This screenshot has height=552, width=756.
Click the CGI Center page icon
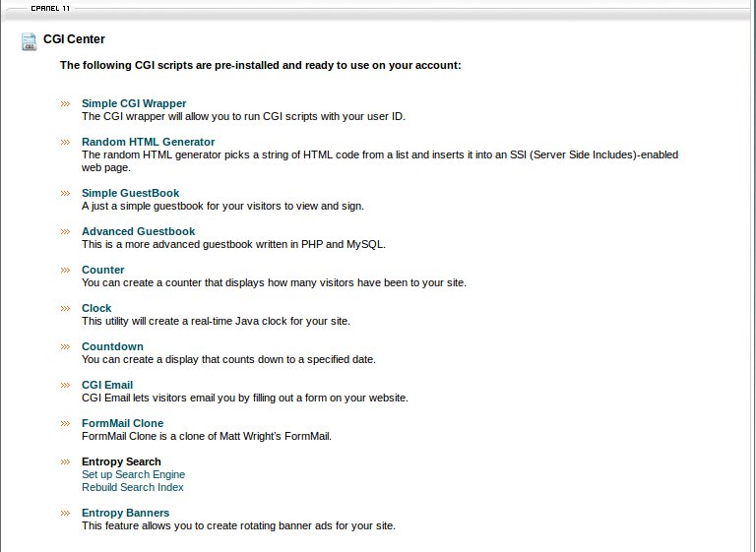(x=29, y=41)
